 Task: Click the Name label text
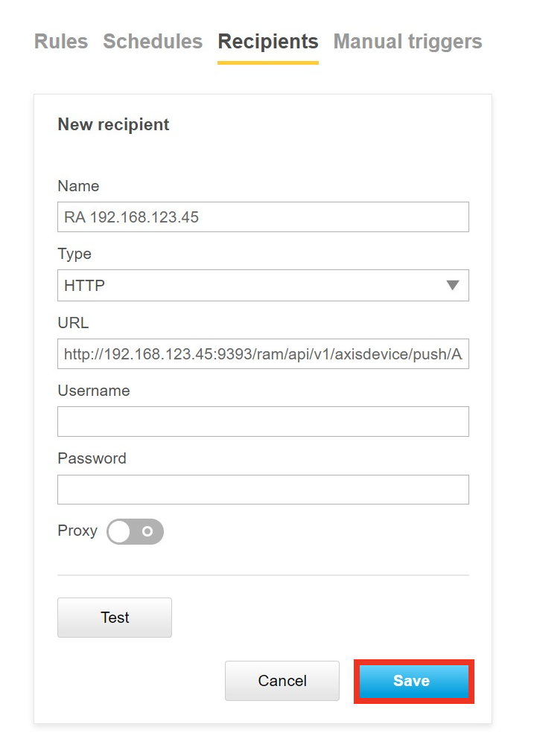(78, 186)
